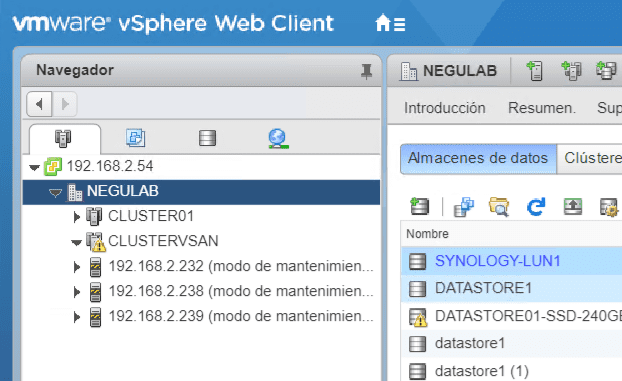Screen dimensions: 622x381
Task: Click the refresh capacity information icon
Action: (536, 206)
